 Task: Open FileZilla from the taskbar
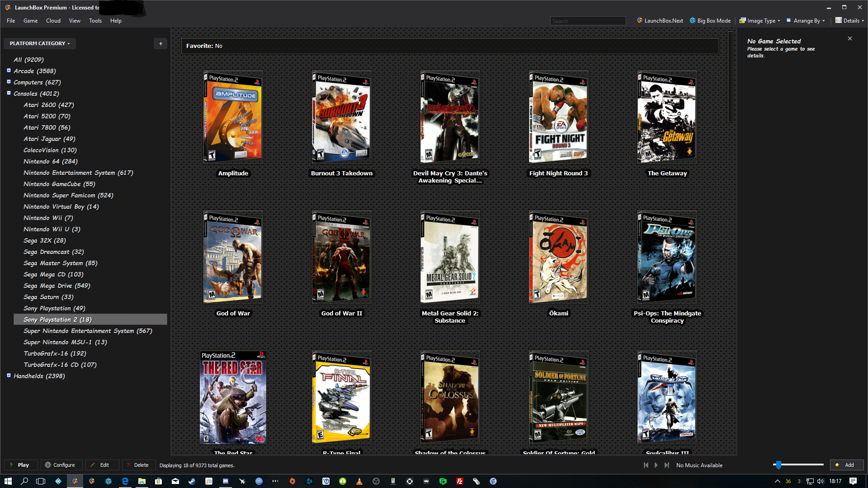click(x=460, y=481)
